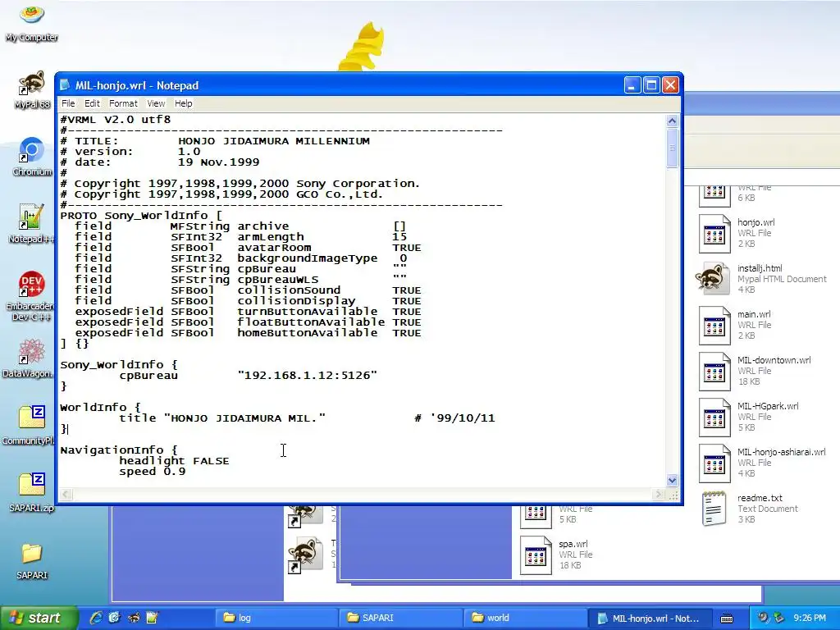840x630 pixels.
Task: Click the notepad quick launch icon
Action: tap(152, 618)
